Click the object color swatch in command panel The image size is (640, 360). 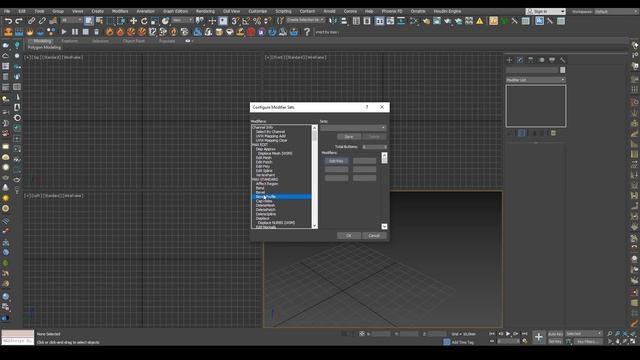(562, 70)
